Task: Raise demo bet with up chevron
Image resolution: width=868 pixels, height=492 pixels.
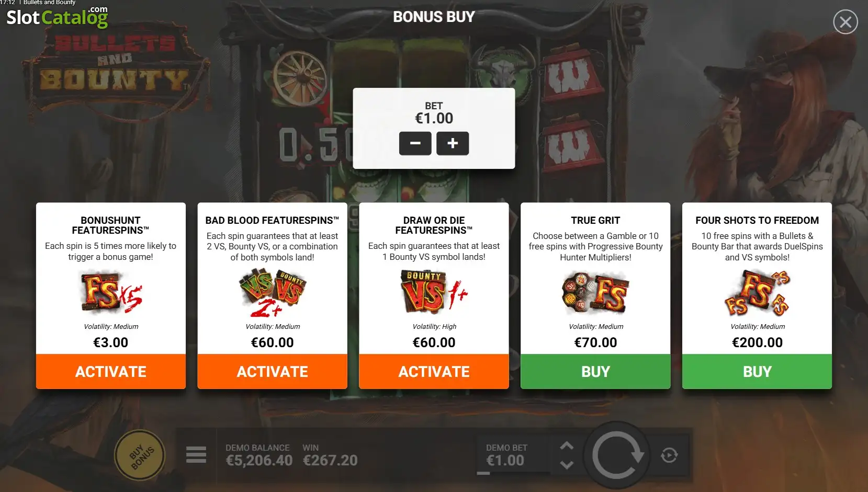Action: tap(567, 446)
